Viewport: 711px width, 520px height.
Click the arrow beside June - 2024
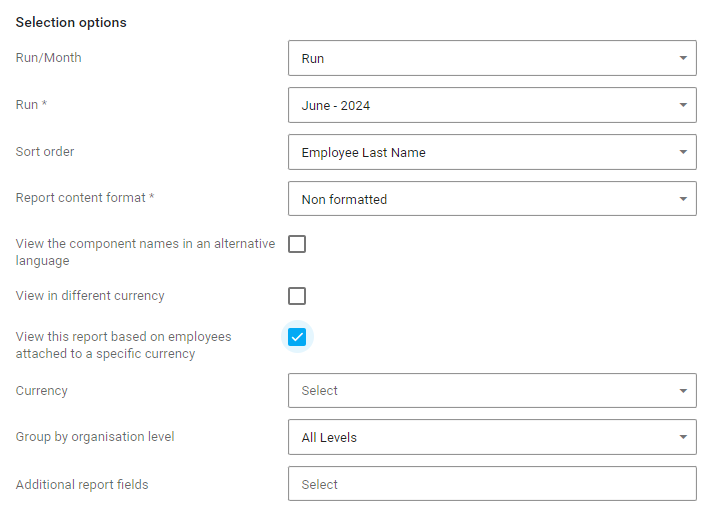[x=683, y=105]
